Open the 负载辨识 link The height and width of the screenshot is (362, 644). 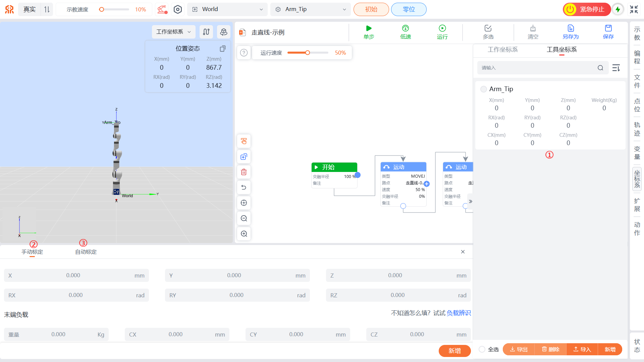point(459,313)
